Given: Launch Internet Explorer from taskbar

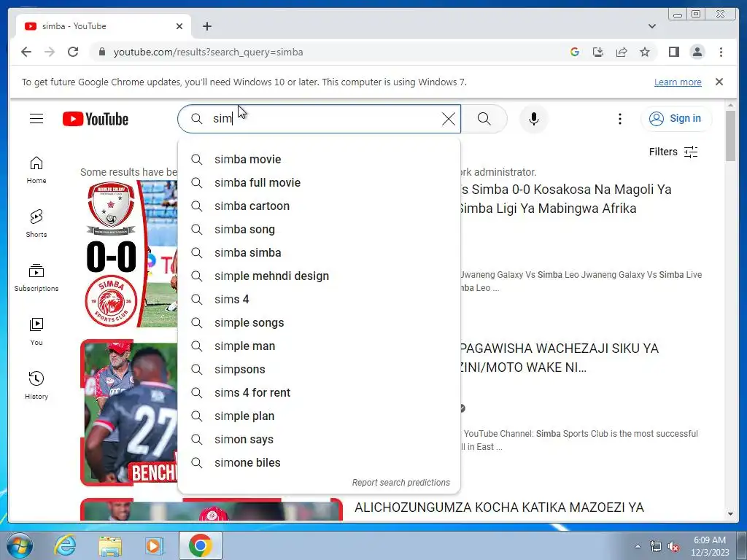Looking at the screenshot, I should [x=65, y=545].
